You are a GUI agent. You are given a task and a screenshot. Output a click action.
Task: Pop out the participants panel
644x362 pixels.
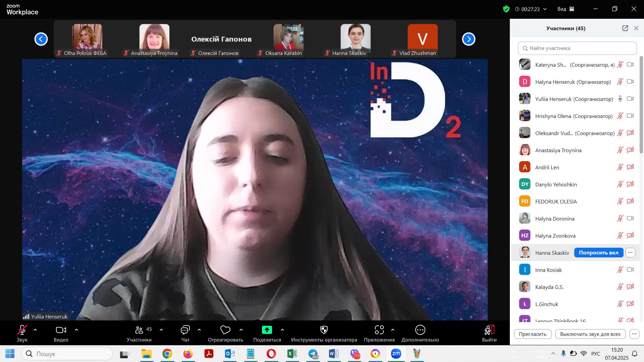(625, 28)
